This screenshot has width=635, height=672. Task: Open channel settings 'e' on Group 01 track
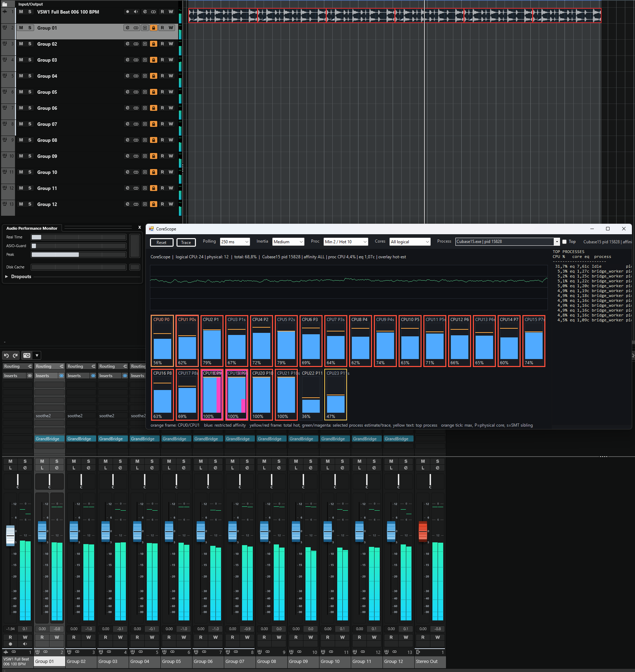click(128, 28)
